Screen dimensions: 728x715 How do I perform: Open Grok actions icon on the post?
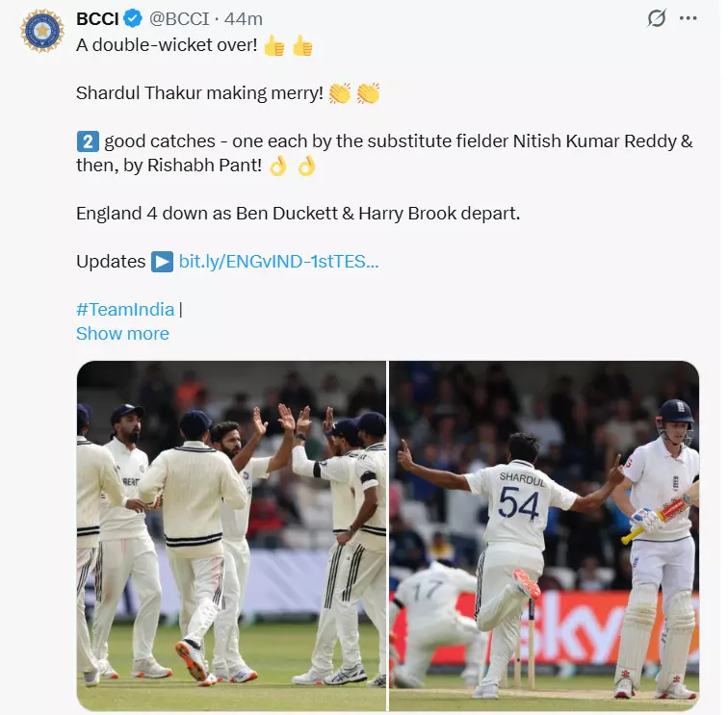pyautogui.click(x=656, y=18)
